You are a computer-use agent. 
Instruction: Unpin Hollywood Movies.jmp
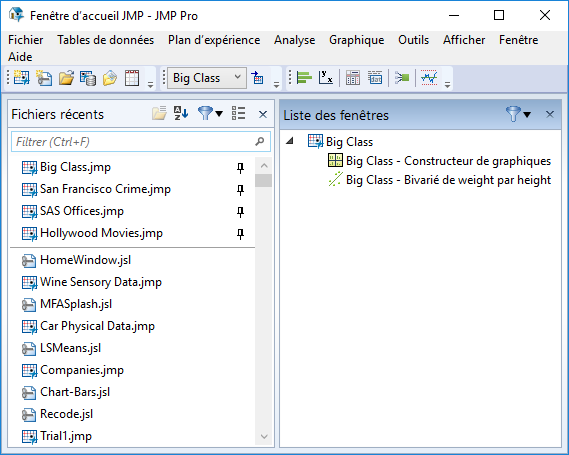(x=240, y=234)
